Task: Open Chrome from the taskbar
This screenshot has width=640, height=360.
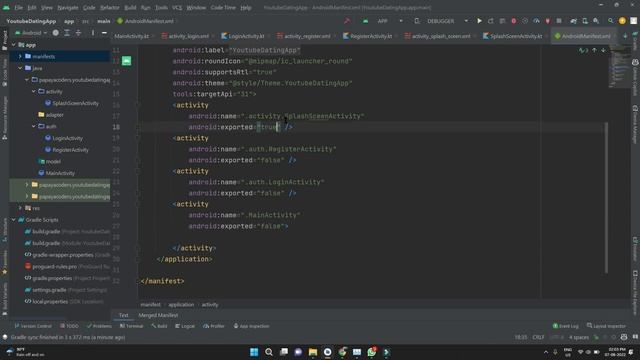Action: pos(342,352)
